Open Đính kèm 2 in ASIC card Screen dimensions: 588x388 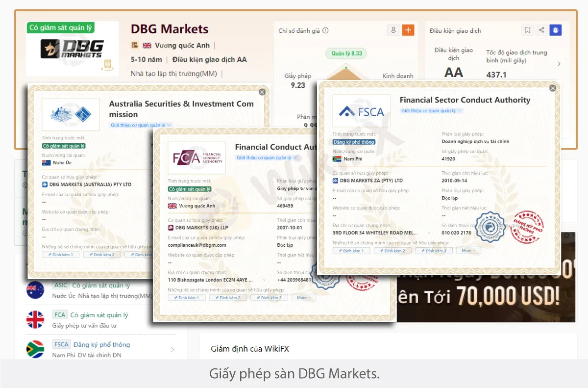[x=102, y=255]
